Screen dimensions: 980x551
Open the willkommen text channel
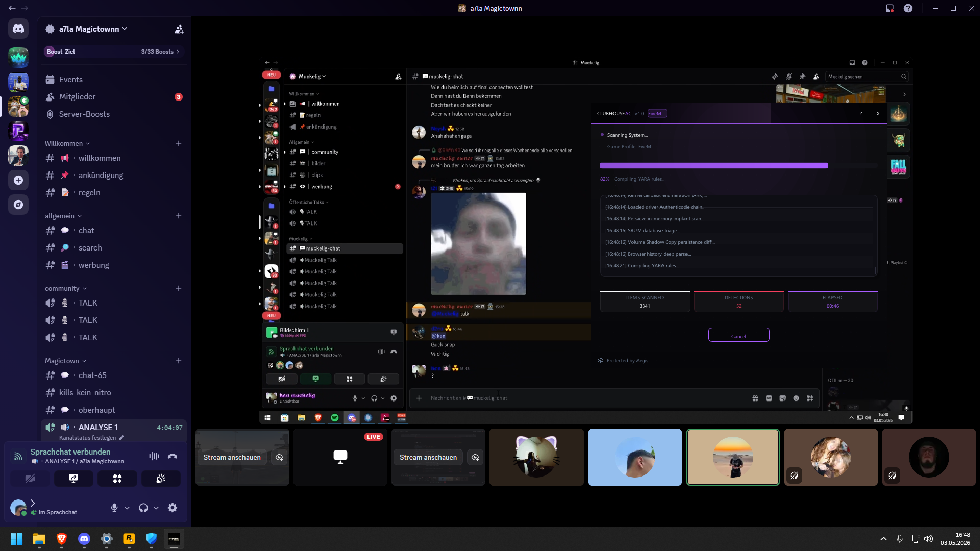click(113, 158)
